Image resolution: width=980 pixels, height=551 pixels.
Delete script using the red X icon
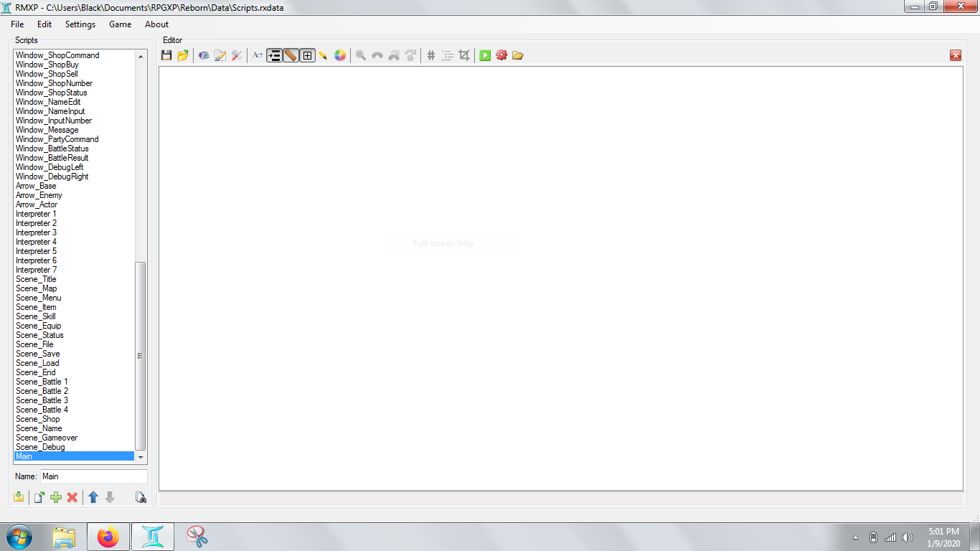72,497
